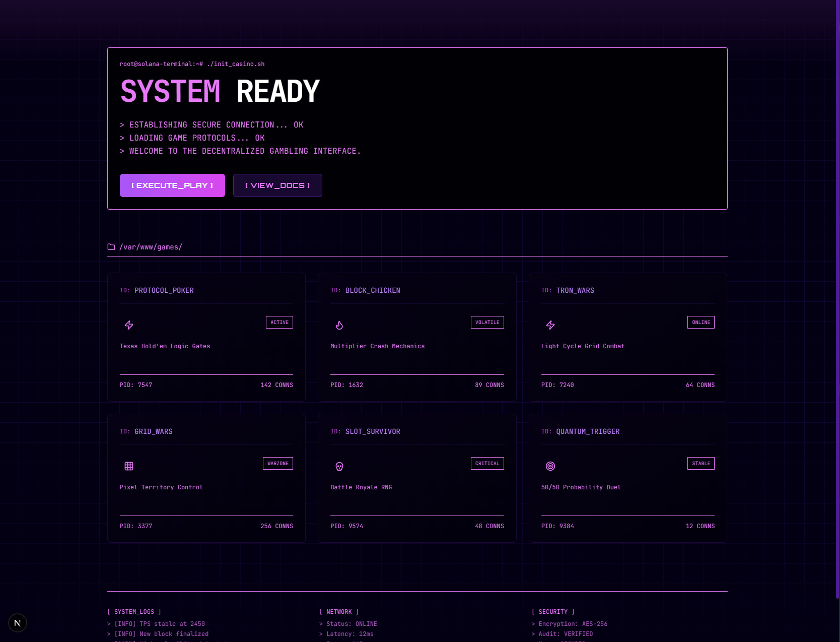This screenshot has height=642, width=840.
Task: Open the VIEW_DOCS button
Action: [x=277, y=185]
